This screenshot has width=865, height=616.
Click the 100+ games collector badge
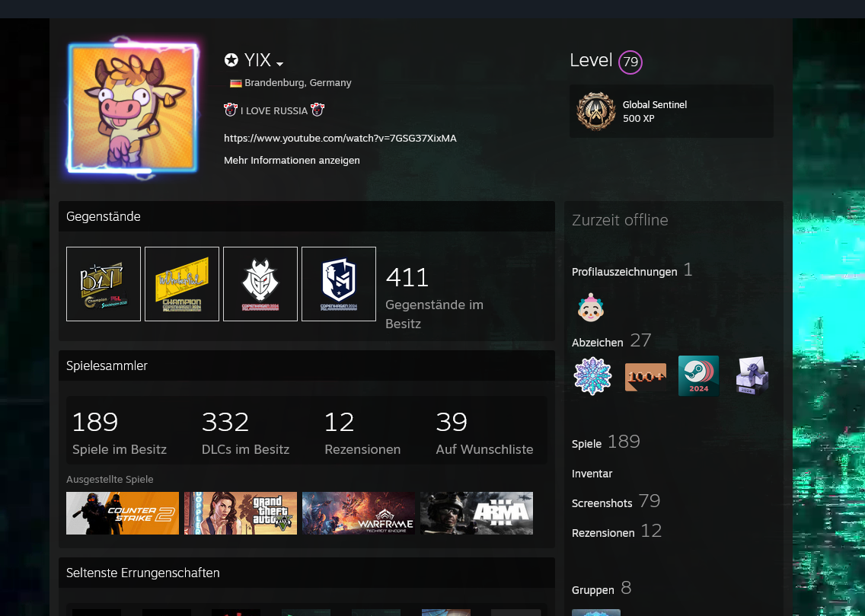coord(645,376)
